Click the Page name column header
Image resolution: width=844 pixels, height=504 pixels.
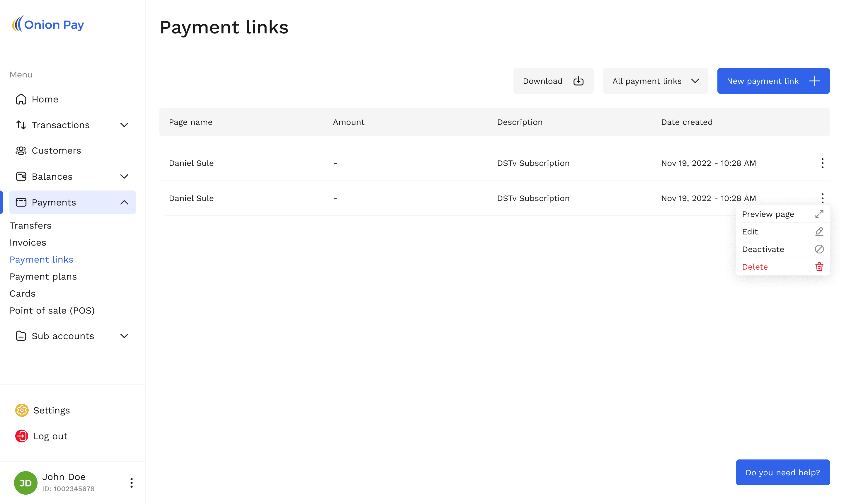190,122
